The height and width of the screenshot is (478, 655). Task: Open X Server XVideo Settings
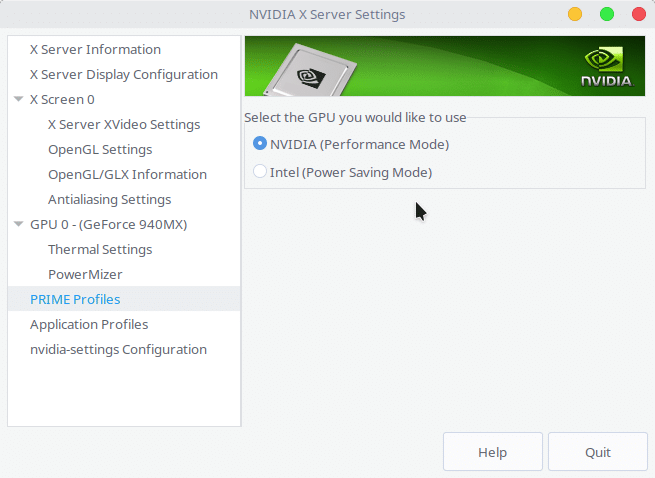click(x=124, y=125)
